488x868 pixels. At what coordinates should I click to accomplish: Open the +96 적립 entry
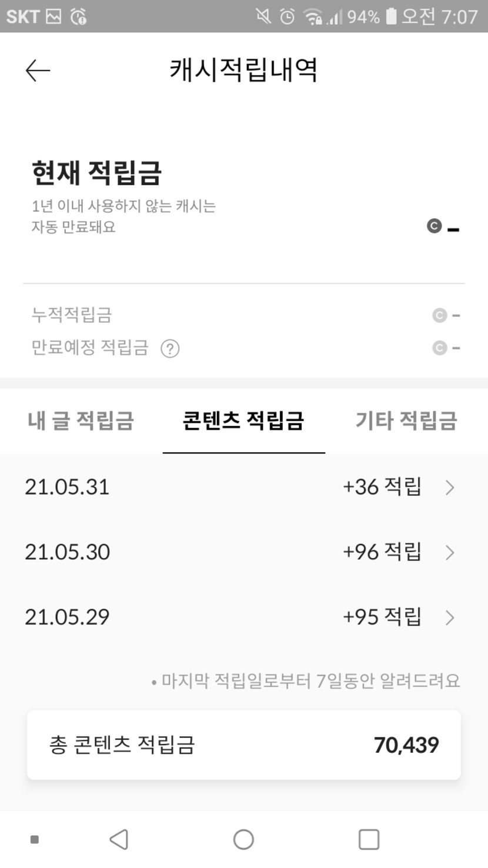coord(382,552)
